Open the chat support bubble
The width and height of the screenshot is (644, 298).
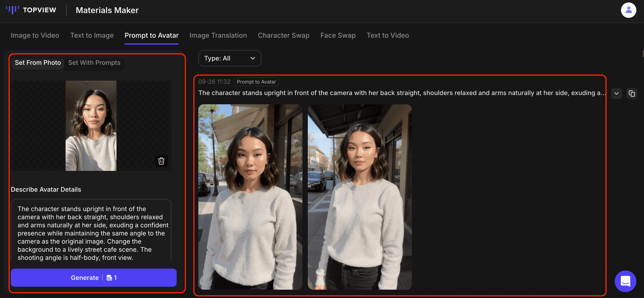point(625,281)
